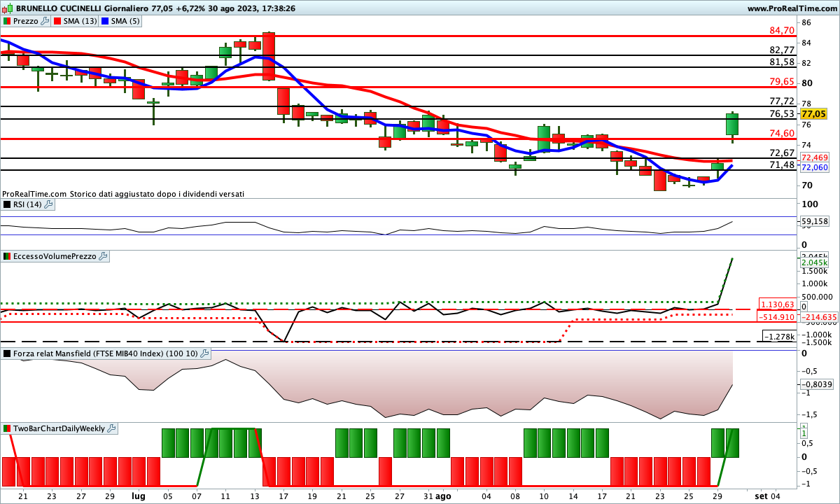Select the SMA (5) legend label
The height and width of the screenshot is (504, 840).
(x=126, y=21)
